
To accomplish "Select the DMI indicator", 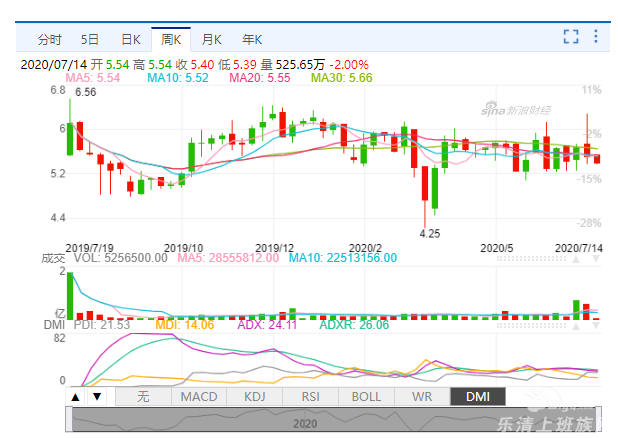I will 478,397.
